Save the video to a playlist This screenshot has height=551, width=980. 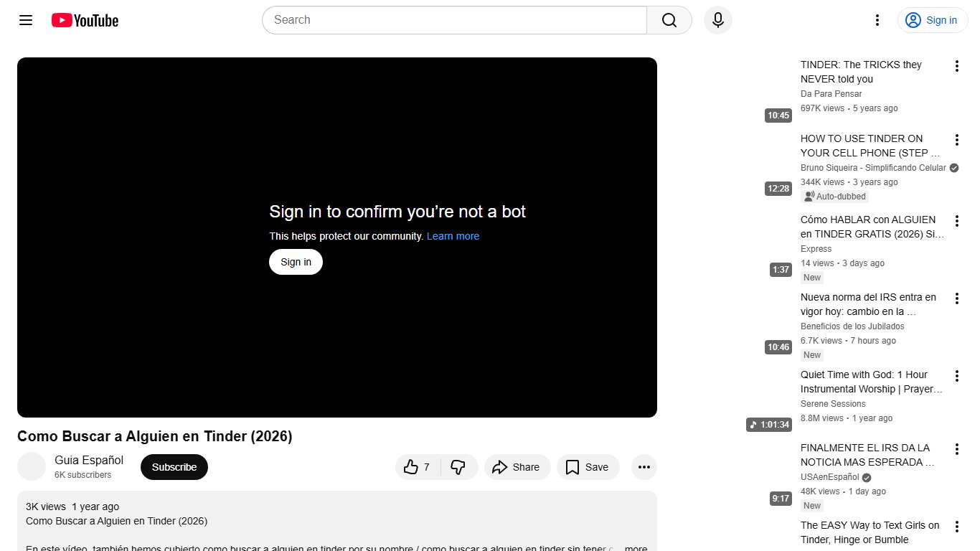tap(588, 467)
